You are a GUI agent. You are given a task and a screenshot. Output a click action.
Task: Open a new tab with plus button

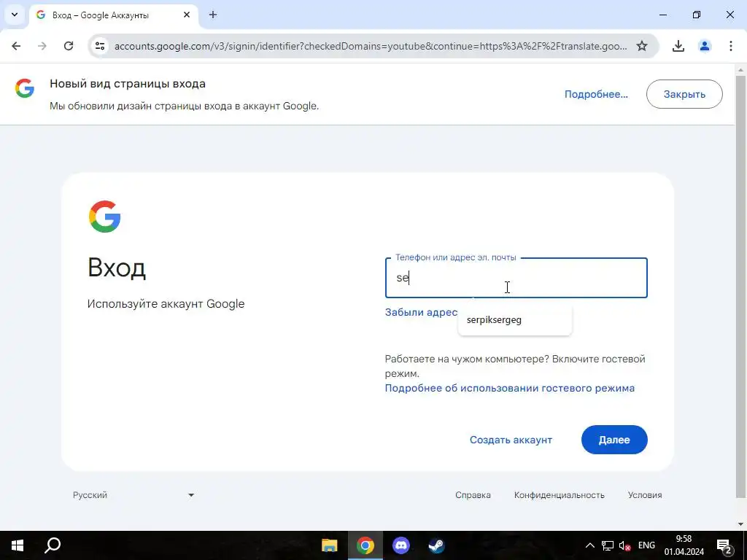[x=213, y=15]
